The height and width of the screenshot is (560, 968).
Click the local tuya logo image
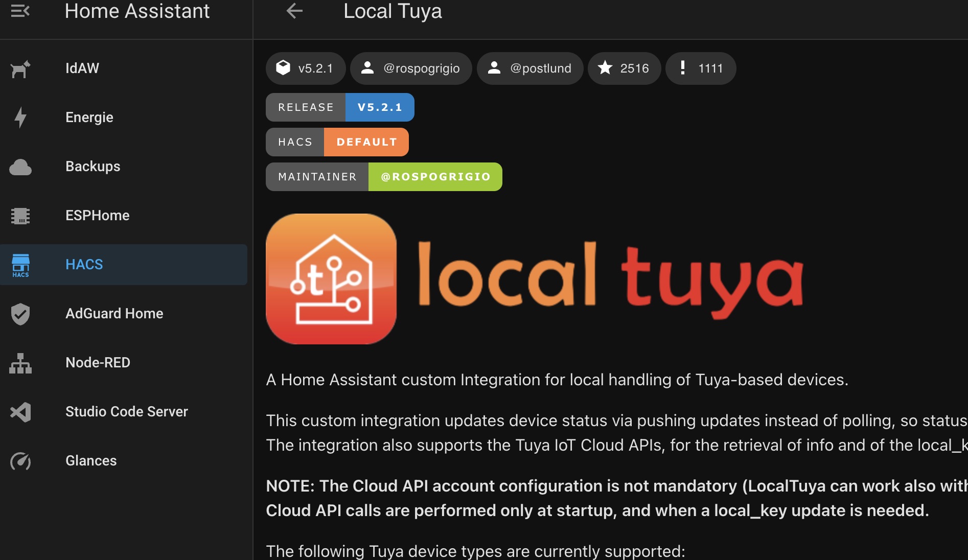535,279
